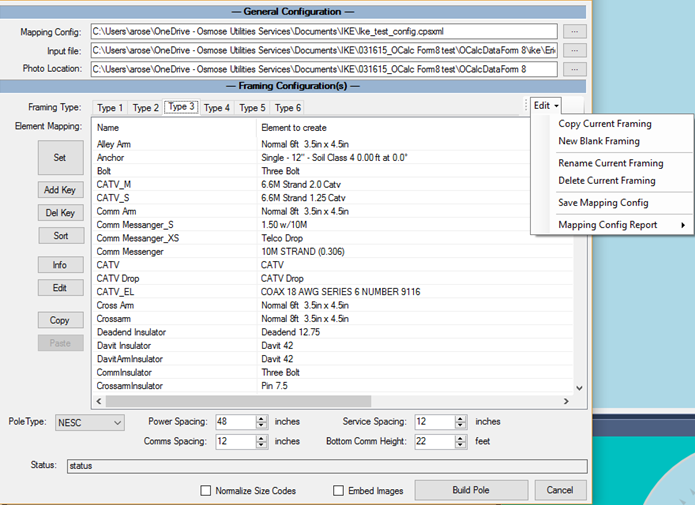
Task: Click the Service Spacing input field
Action: 435,422
